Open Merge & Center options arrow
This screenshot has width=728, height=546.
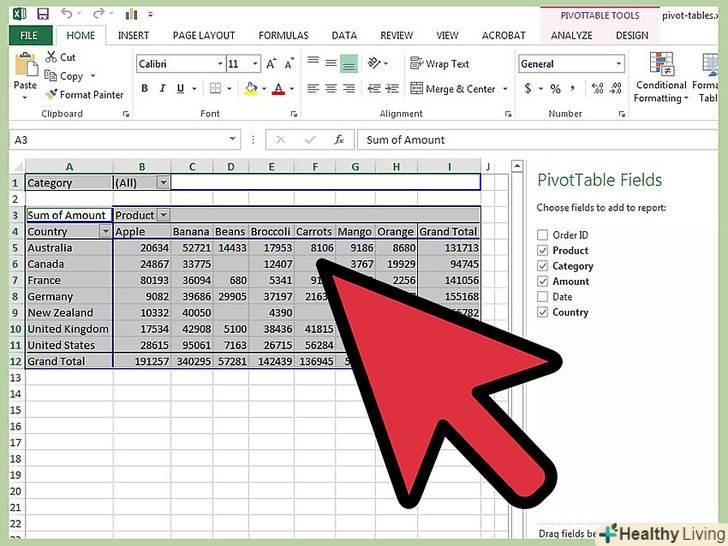click(x=505, y=89)
